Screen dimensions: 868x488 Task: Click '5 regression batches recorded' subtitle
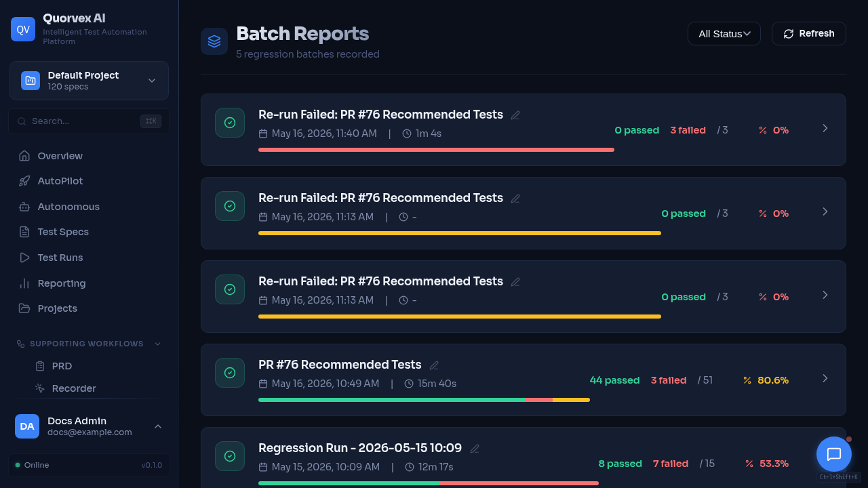point(308,54)
